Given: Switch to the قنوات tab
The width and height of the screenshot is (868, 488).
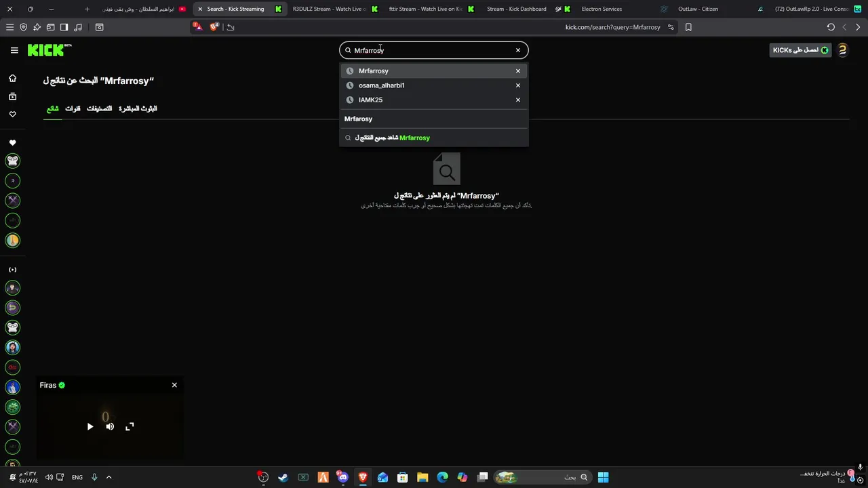Looking at the screenshot, I should (x=73, y=108).
